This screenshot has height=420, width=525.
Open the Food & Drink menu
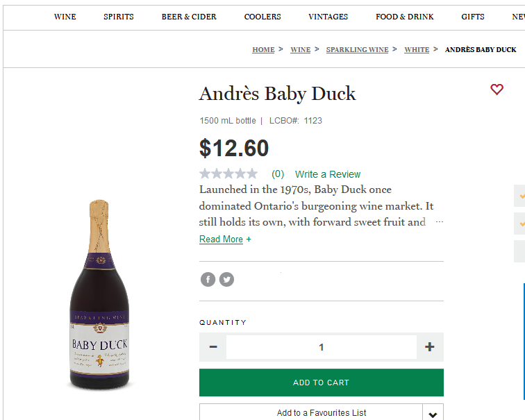pos(405,17)
